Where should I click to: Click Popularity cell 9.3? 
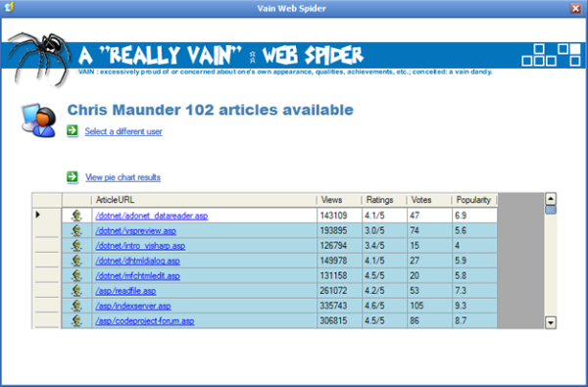[x=474, y=306]
